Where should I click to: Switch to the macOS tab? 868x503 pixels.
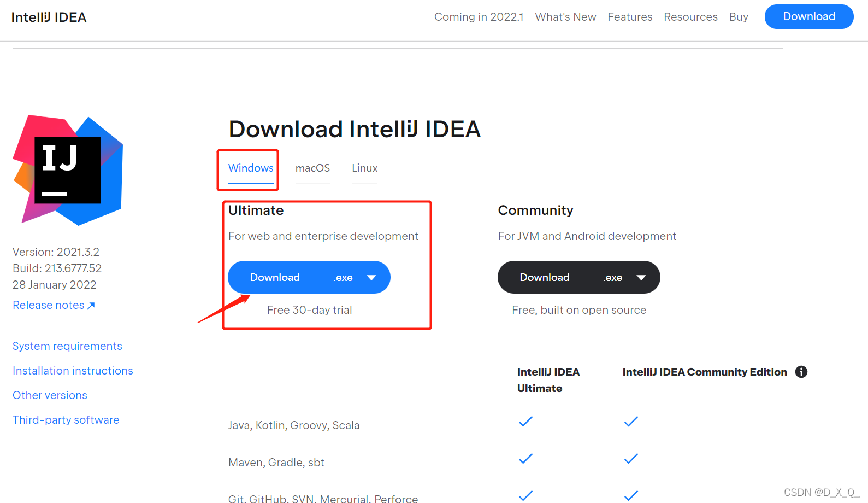(x=312, y=168)
